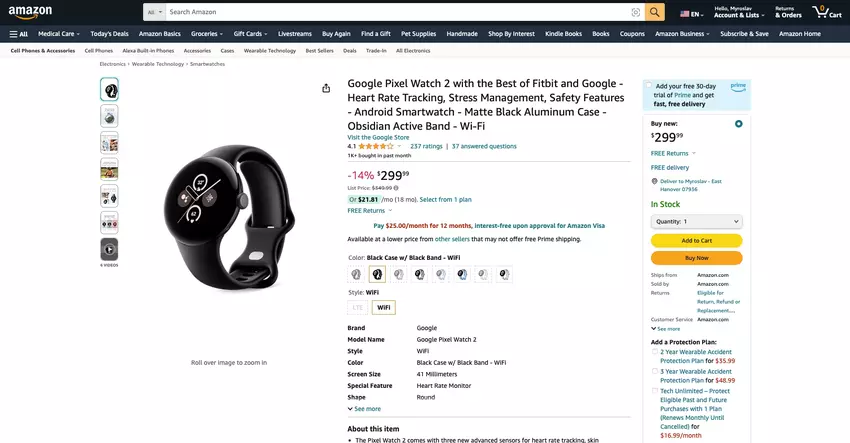Go to Best Sellers subnav tab

tap(319, 50)
